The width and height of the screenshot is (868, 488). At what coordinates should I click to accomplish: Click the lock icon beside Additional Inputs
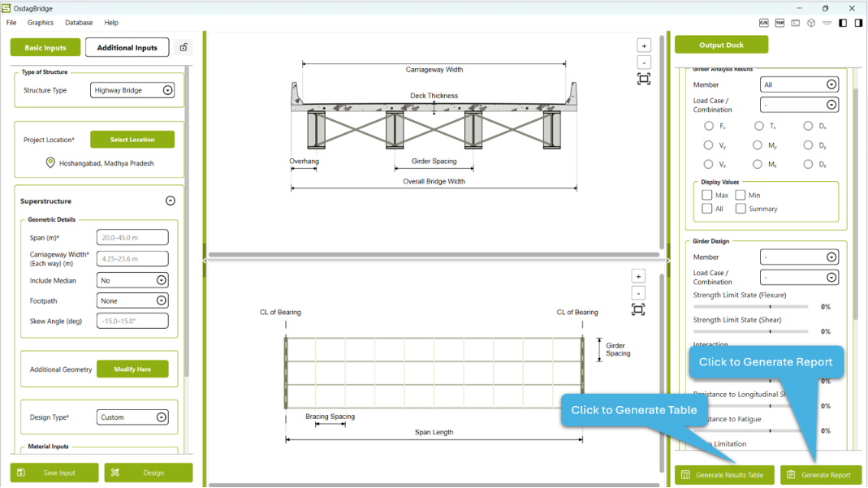(x=184, y=48)
